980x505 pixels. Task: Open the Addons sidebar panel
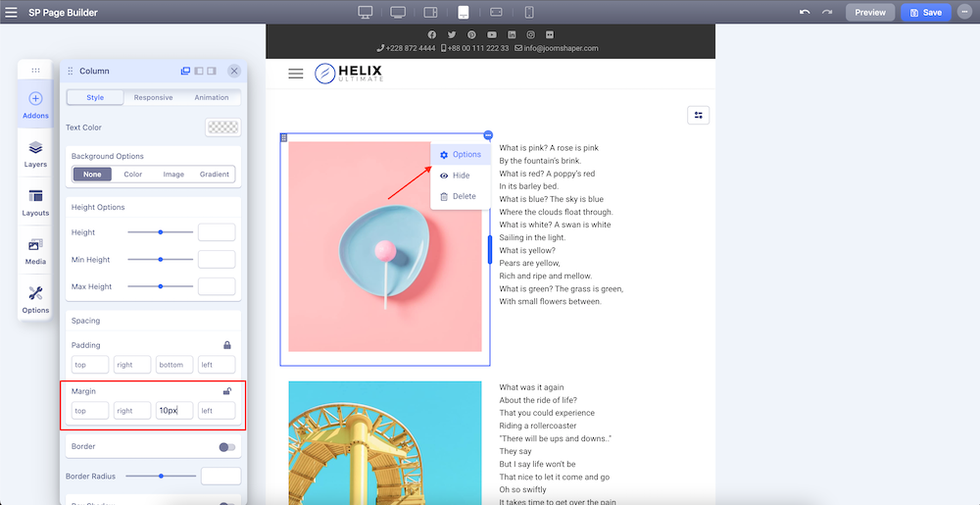coord(35,105)
